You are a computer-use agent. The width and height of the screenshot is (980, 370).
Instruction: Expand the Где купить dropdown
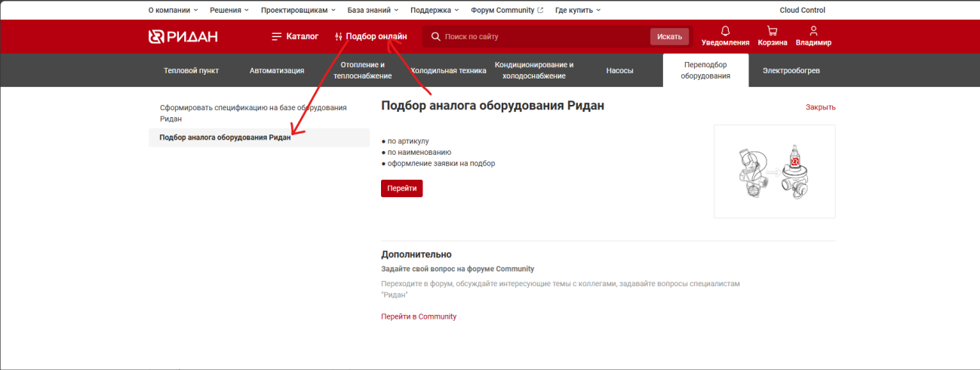point(578,10)
